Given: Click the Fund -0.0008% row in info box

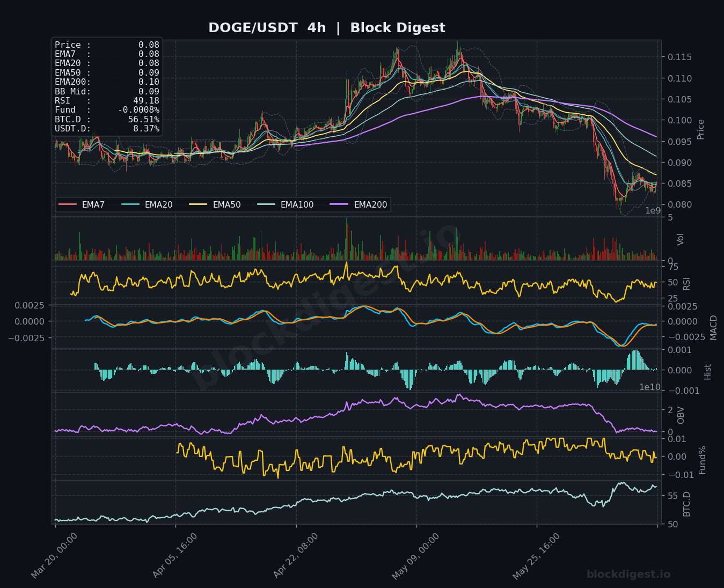Looking at the screenshot, I should click(107, 110).
